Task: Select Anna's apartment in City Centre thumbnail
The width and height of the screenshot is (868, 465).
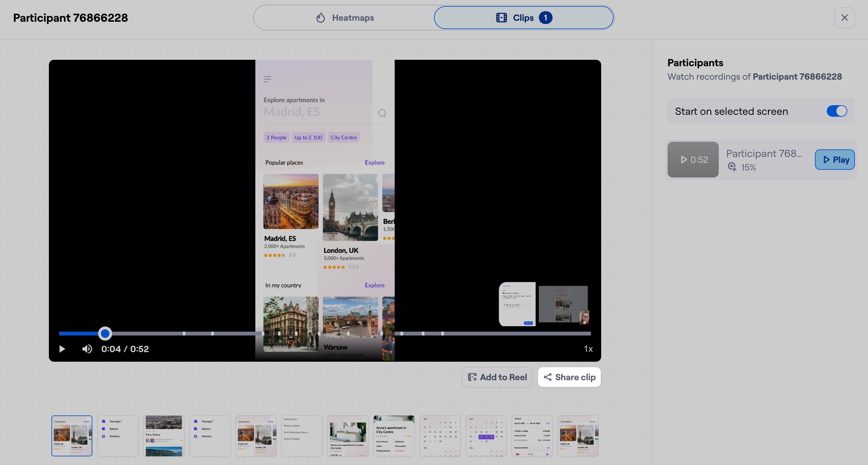Action: [x=394, y=436]
